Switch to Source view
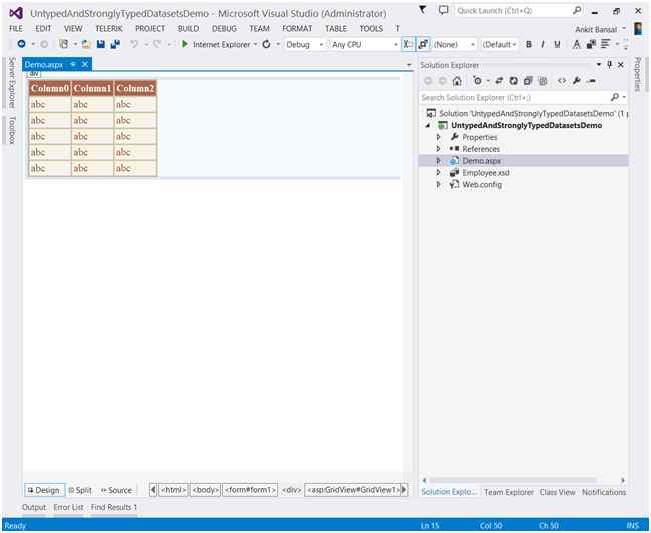This screenshot has height=533, width=651. 116,490
